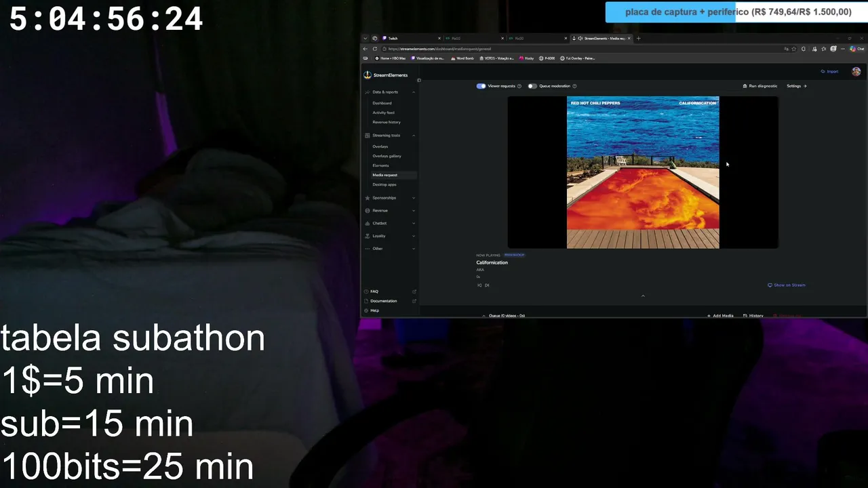Image resolution: width=868 pixels, height=488 pixels.
Task: Open Elements in the sidebar
Action: tap(380, 165)
